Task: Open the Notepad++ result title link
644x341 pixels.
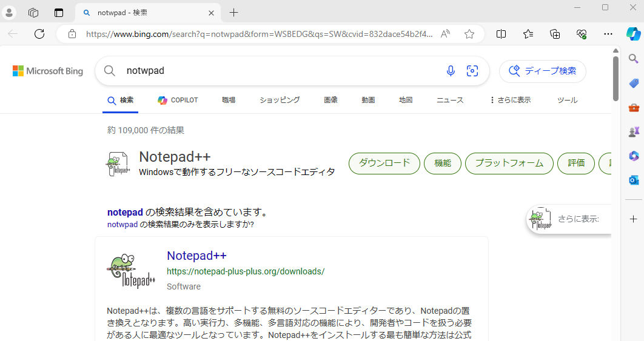Action: coord(196,256)
